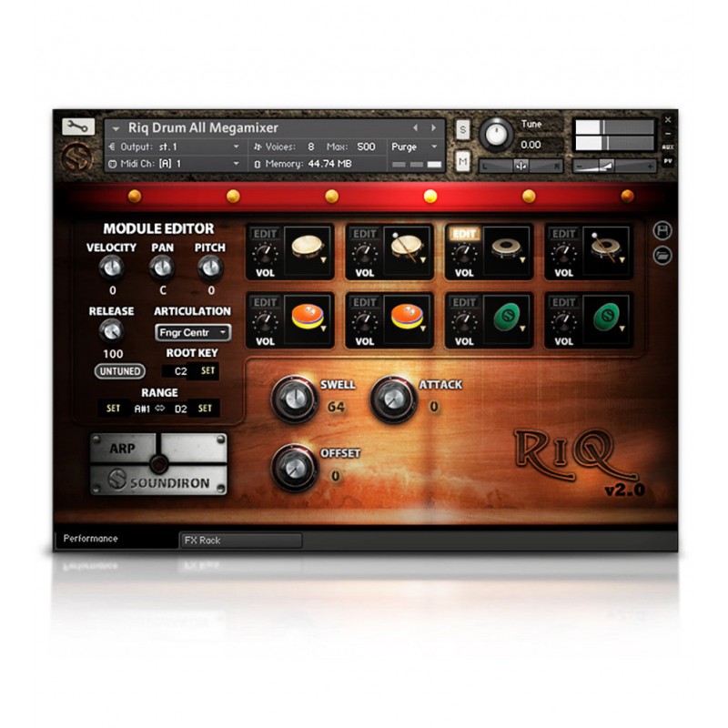This screenshot has height=728, width=728.
Task: Select previous instrument with the left arrow
Action: [x=416, y=128]
